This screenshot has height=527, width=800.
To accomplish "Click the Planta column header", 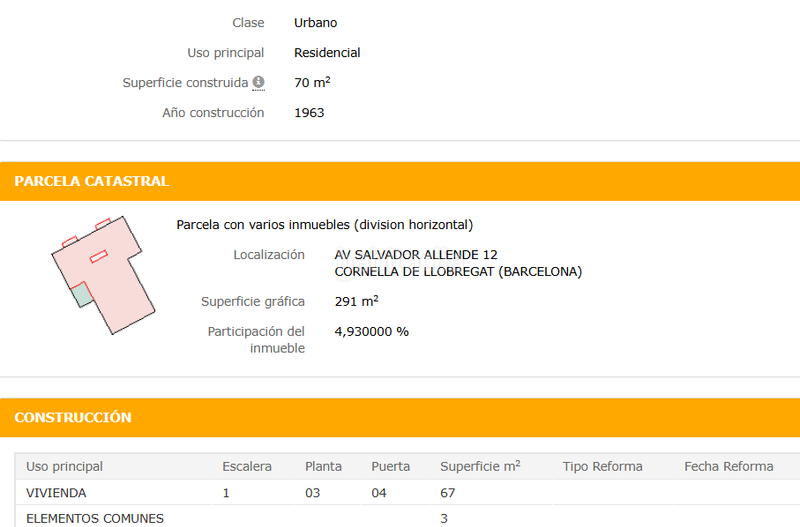I will click(323, 466).
